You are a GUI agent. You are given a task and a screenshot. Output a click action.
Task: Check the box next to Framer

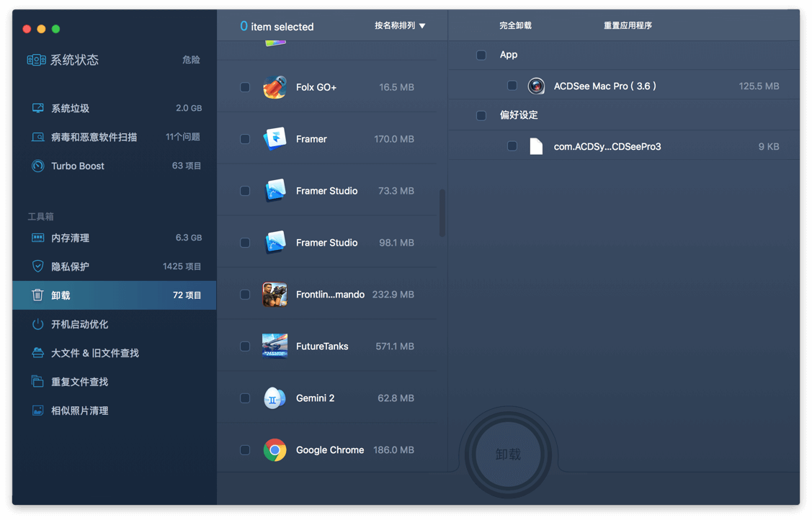click(x=245, y=139)
